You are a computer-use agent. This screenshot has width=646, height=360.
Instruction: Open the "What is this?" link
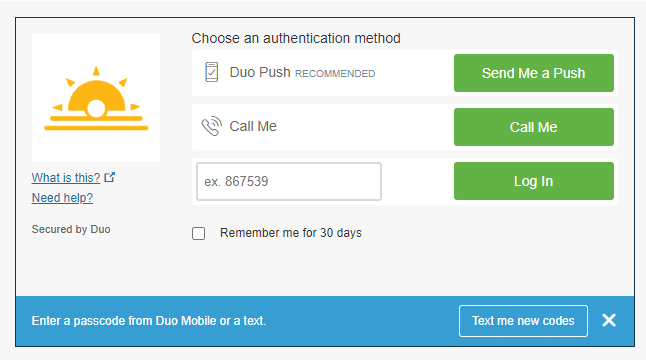coord(66,178)
